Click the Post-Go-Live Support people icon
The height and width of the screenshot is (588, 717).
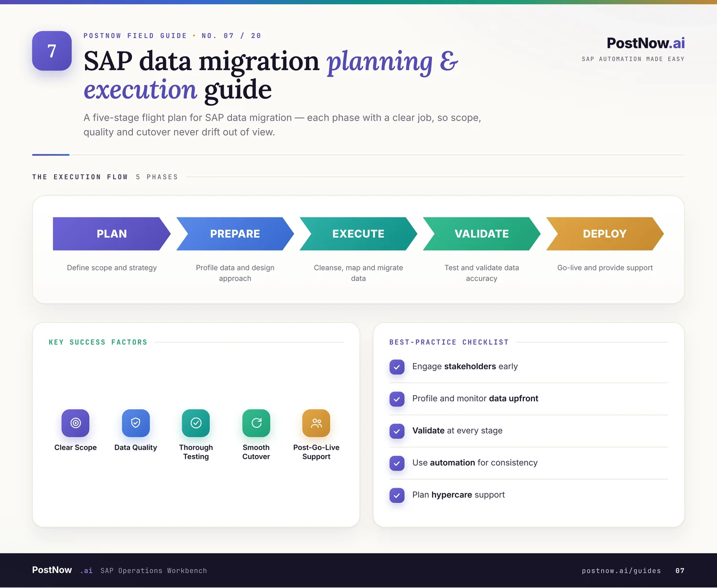click(316, 423)
